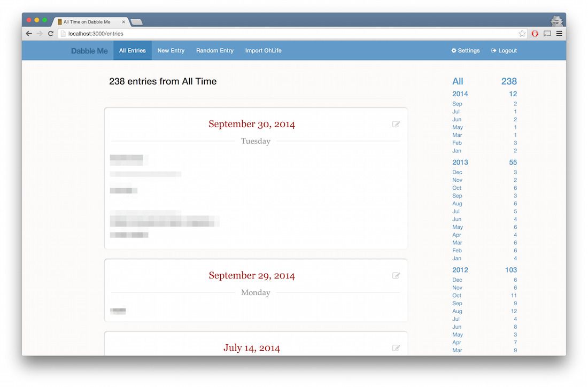Click the red adblock extension icon
The height and width of the screenshot is (387, 588).
[535, 33]
